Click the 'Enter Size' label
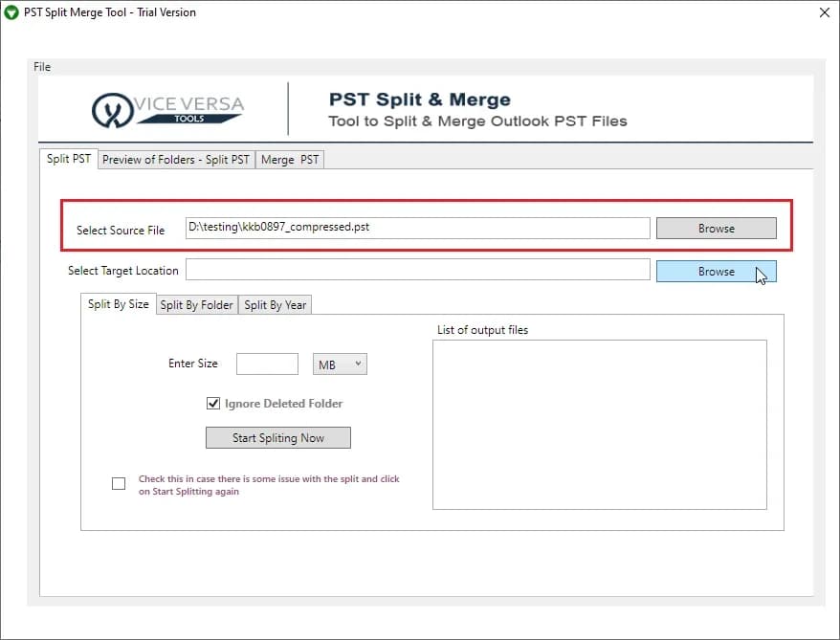Image resolution: width=840 pixels, height=640 pixels. click(x=193, y=364)
